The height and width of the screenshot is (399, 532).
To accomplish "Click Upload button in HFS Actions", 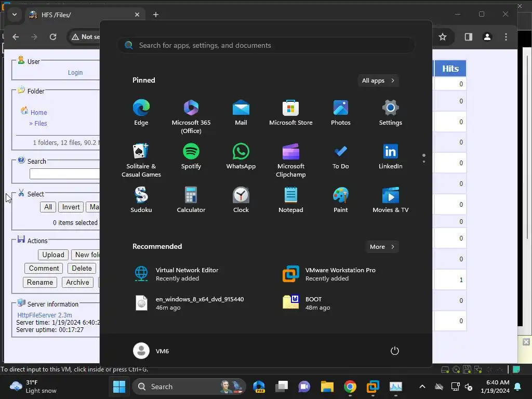I will [x=53, y=255].
